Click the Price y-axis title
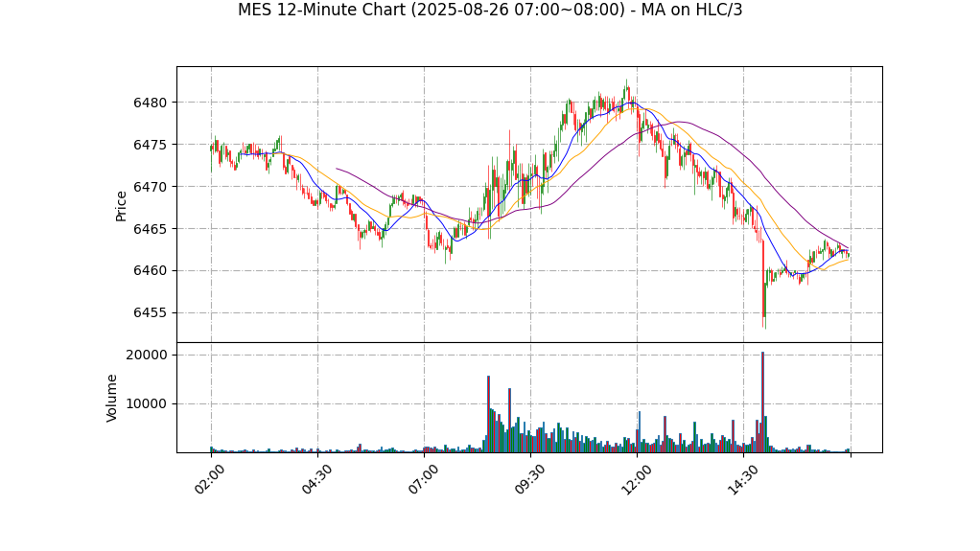 click(x=121, y=206)
